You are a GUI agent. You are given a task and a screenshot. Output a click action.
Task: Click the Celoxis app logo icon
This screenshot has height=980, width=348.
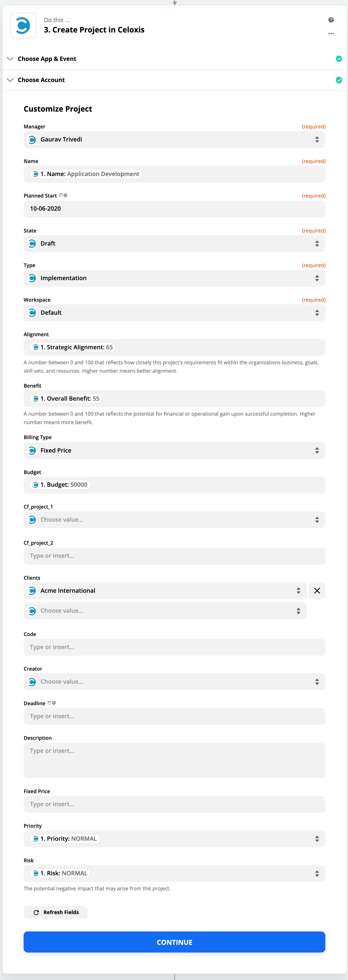point(23,26)
